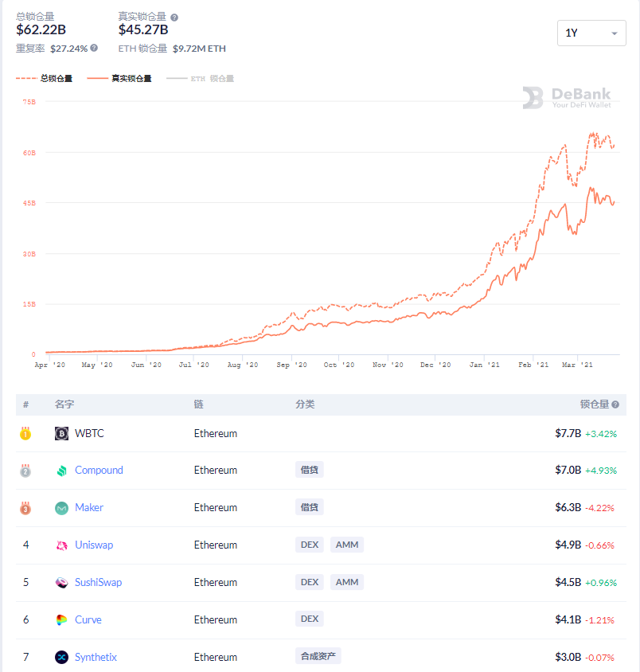Click help icon beside 真实锁仓量
640x672 pixels.
point(174,18)
